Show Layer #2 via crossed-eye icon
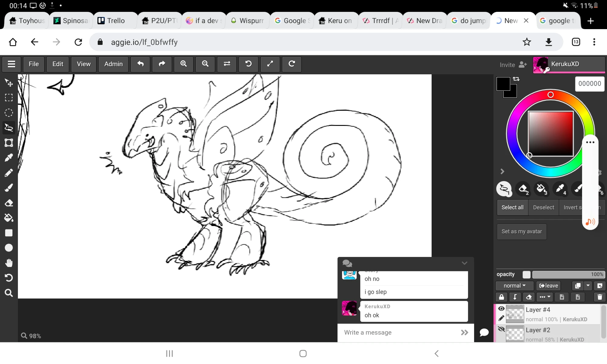The image size is (607, 364). point(501,329)
